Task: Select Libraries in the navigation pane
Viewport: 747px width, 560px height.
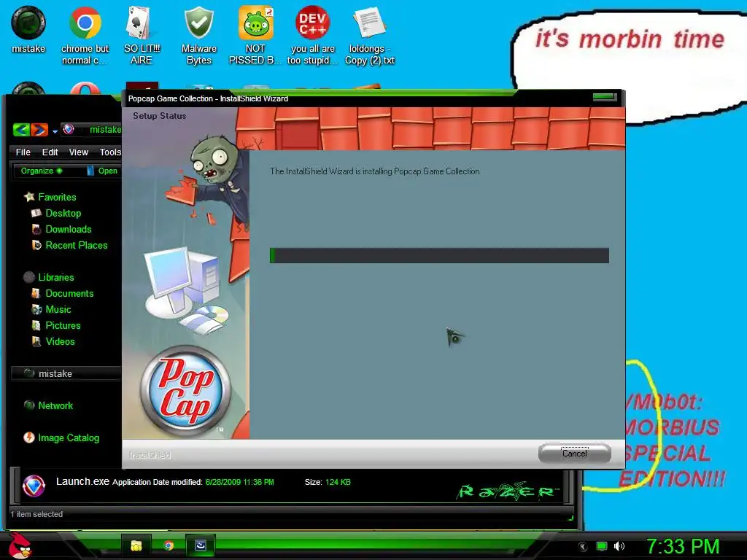Action: (55, 277)
